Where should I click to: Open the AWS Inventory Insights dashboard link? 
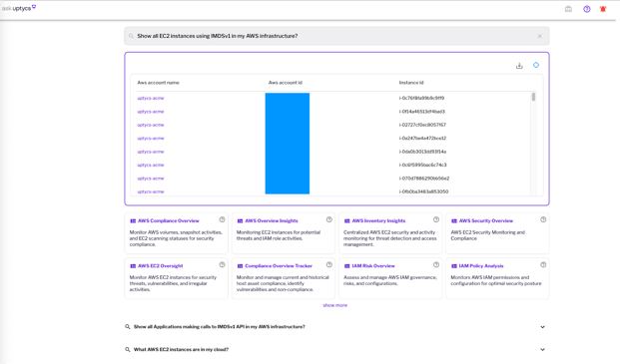pyautogui.click(x=378, y=221)
